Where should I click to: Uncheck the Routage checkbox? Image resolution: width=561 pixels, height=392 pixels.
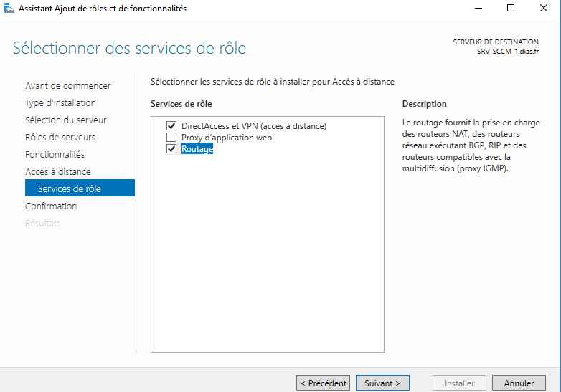click(x=171, y=149)
